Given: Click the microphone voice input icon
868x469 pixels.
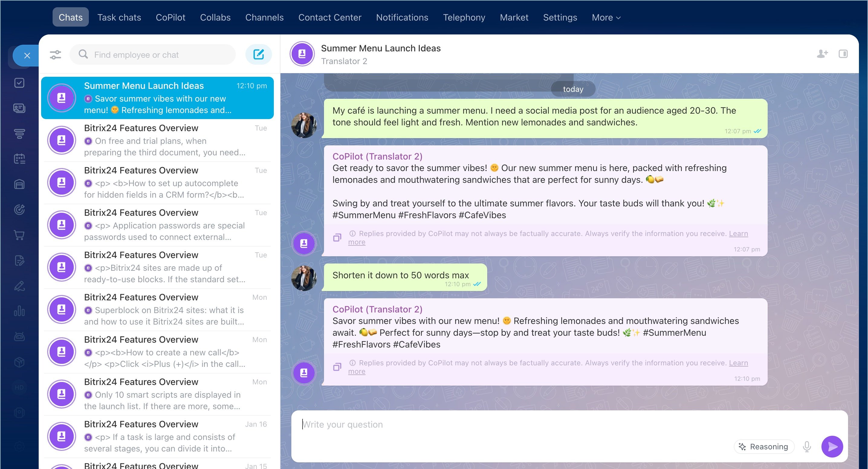Looking at the screenshot, I should click(x=807, y=446).
